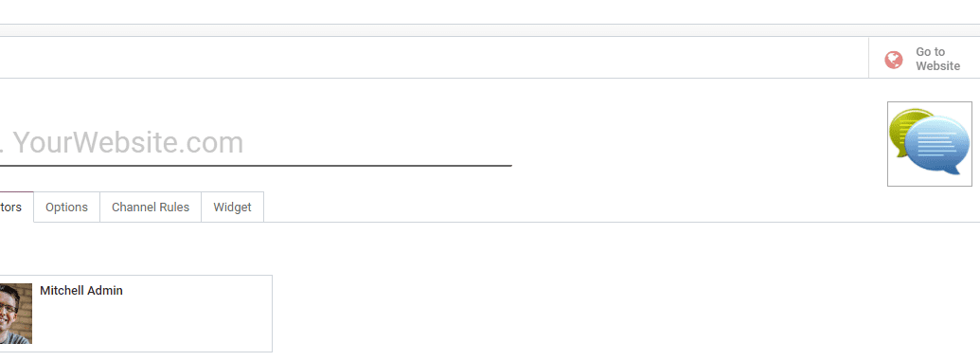Switch to the Options tab
This screenshot has height=361, width=980.
[67, 208]
